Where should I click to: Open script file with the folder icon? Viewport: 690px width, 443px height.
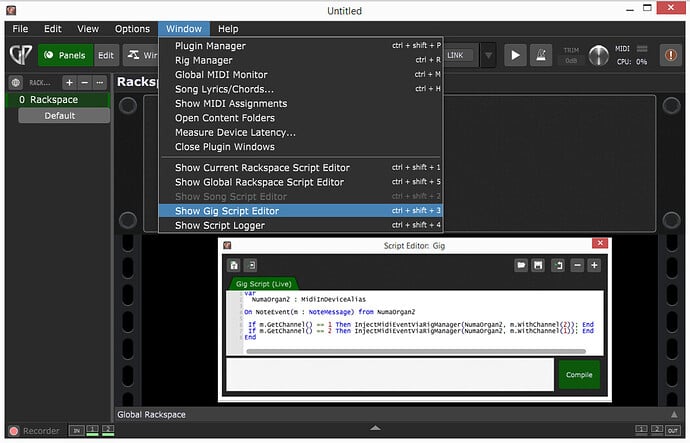(521, 265)
